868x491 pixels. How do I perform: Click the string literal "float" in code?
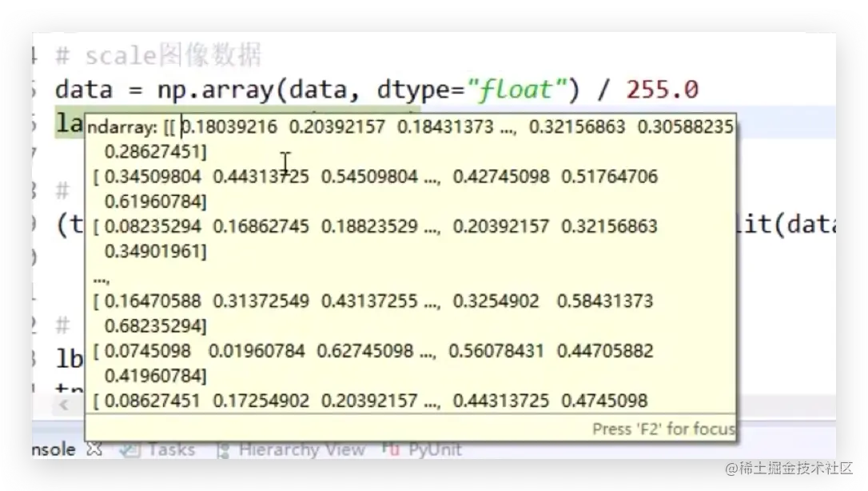click(517, 90)
